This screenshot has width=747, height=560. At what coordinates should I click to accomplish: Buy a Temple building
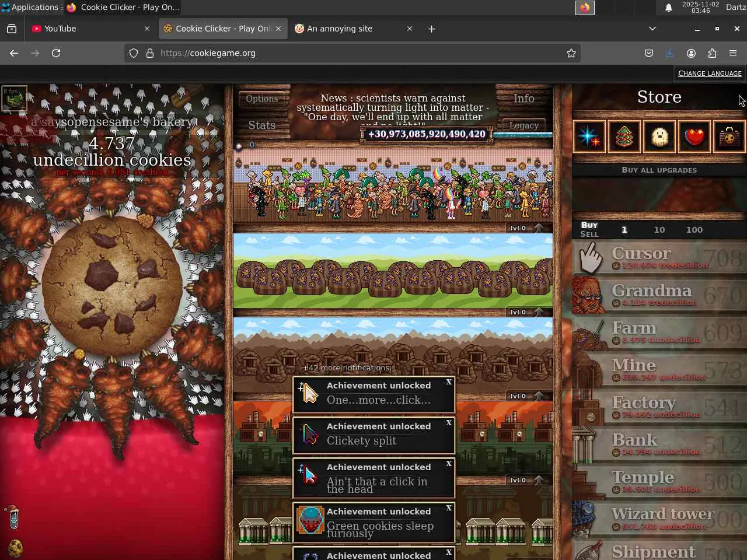tap(659, 482)
